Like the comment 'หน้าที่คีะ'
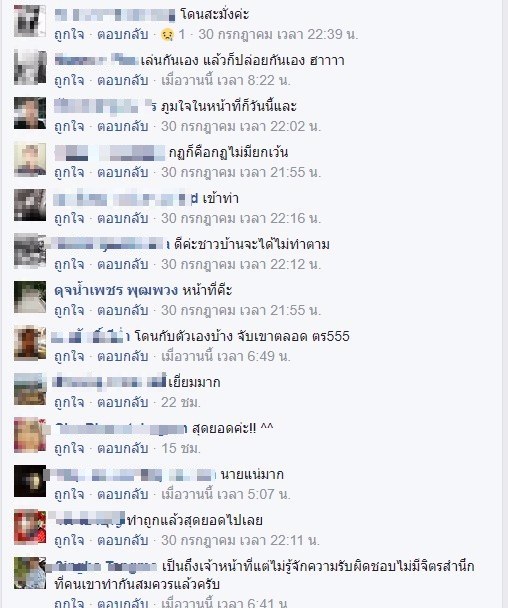 69,310
